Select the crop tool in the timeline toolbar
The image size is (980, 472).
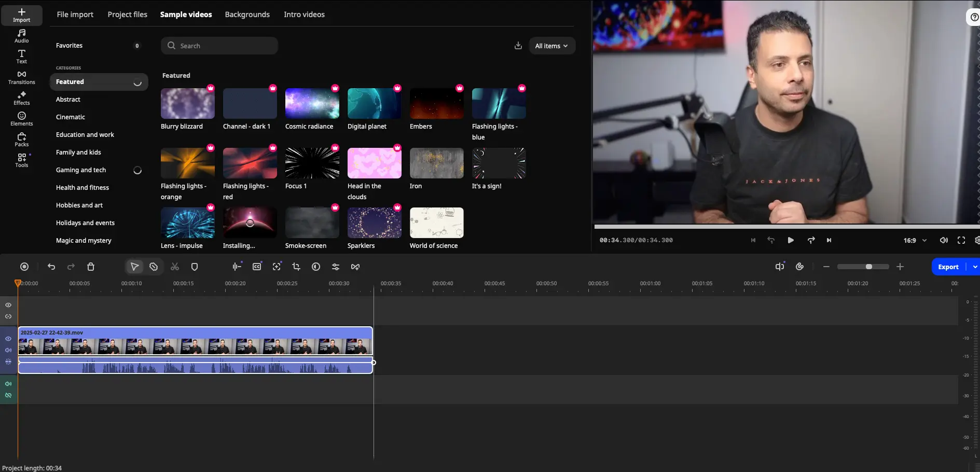(x=296, y=267)
